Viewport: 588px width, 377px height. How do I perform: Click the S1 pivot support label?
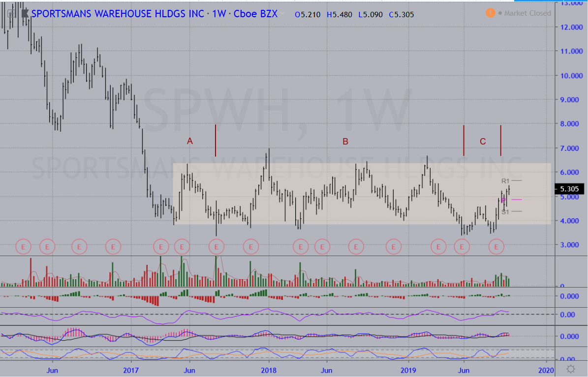505,211
